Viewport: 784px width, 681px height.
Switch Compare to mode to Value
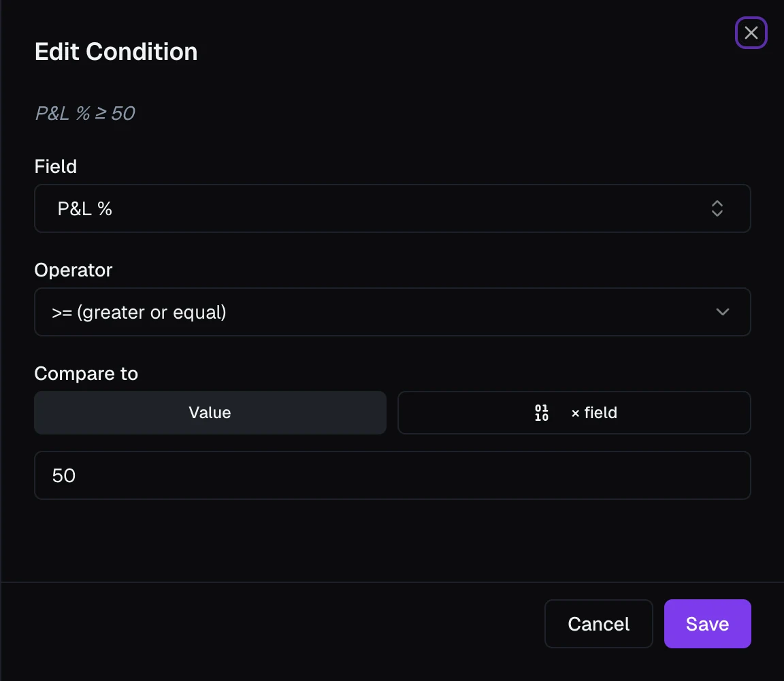click(210, 413)
